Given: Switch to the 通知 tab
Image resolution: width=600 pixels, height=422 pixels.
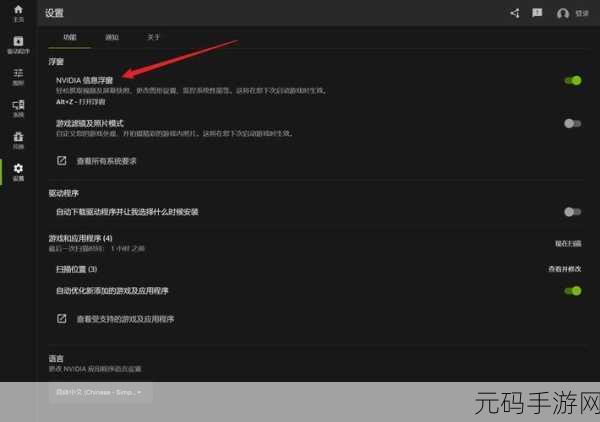Looking at the screenshot, I should click(x=112, y=37).
